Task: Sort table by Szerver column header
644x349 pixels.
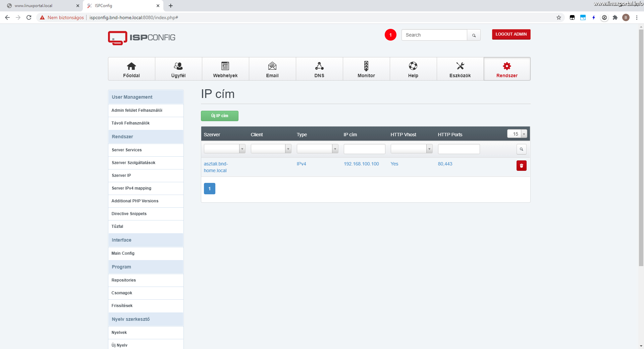Action: [212, 135]
